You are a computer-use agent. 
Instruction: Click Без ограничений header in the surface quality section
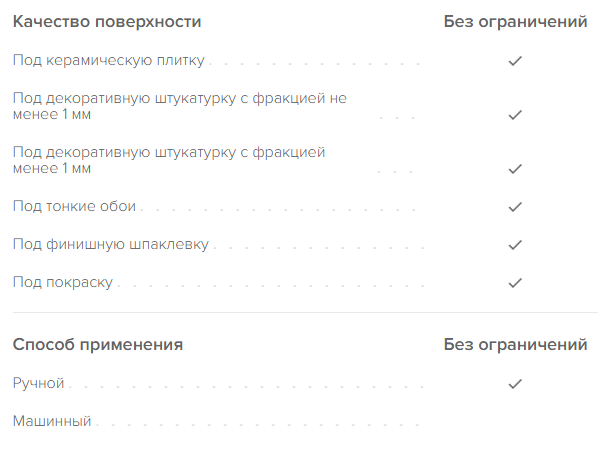coord(515,22)
